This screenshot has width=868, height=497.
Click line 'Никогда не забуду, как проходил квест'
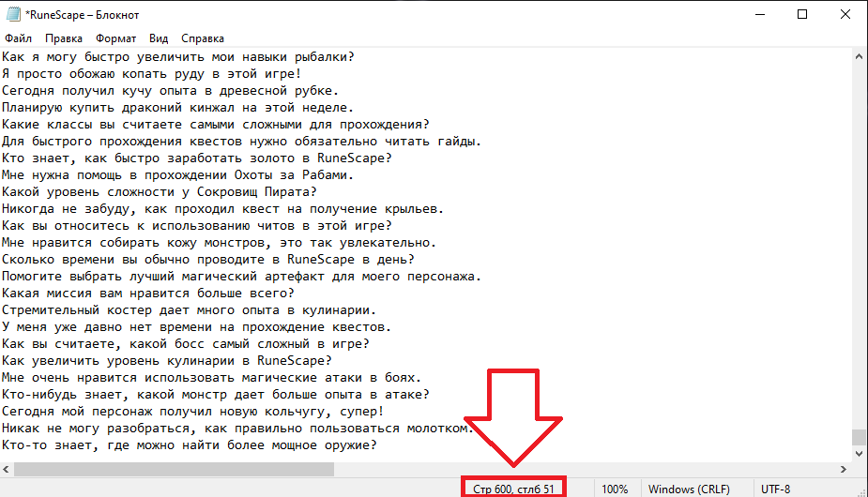pyautogui.click(x=222, y=209)
